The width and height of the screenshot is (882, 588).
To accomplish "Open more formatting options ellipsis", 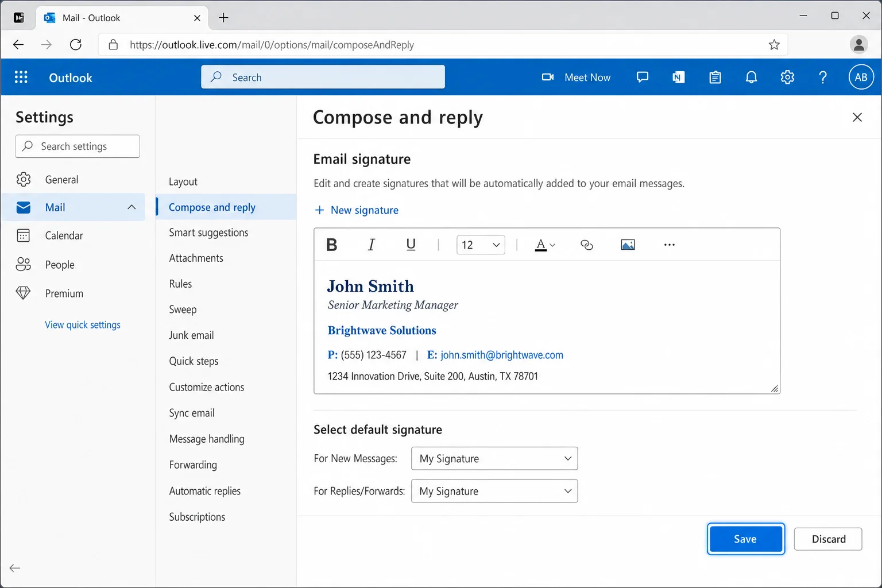I will coord(670,245).
